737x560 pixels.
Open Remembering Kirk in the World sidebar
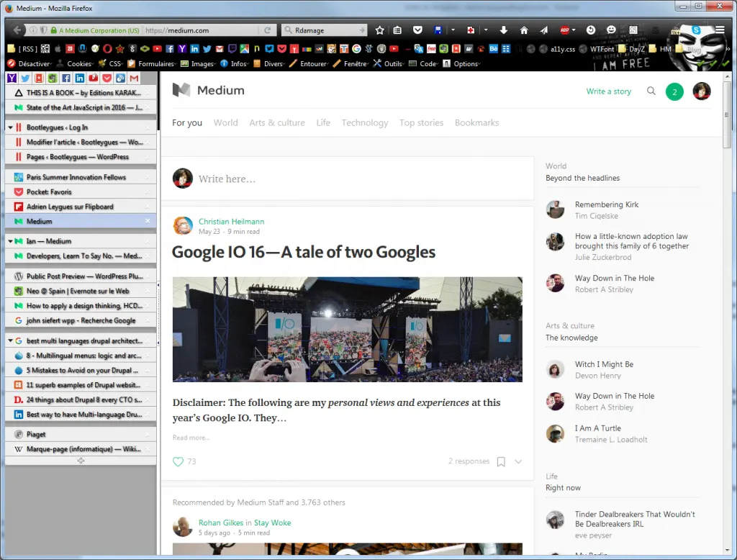[606, 204]
